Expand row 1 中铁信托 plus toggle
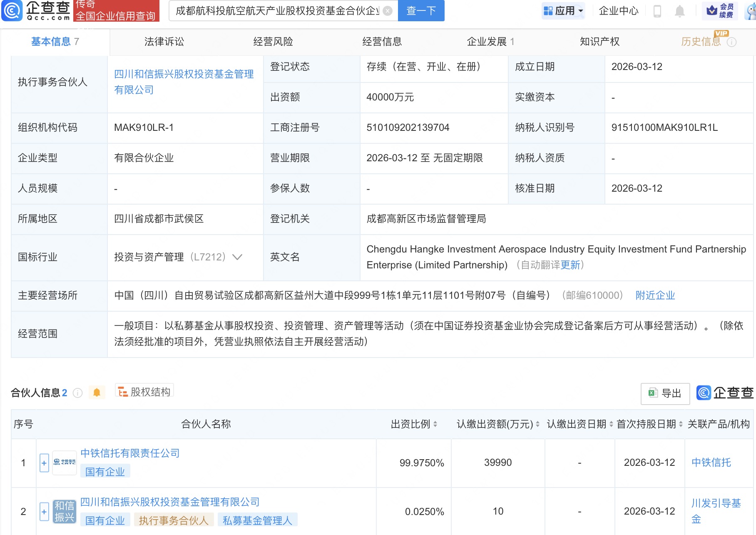Screen dimensions: 756x535 tap(44, 463)
